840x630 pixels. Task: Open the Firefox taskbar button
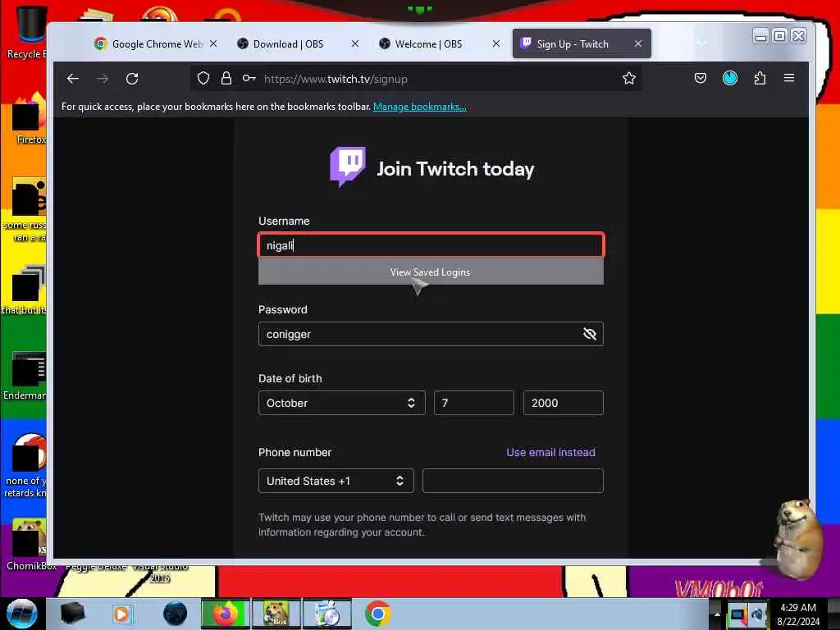226,614
